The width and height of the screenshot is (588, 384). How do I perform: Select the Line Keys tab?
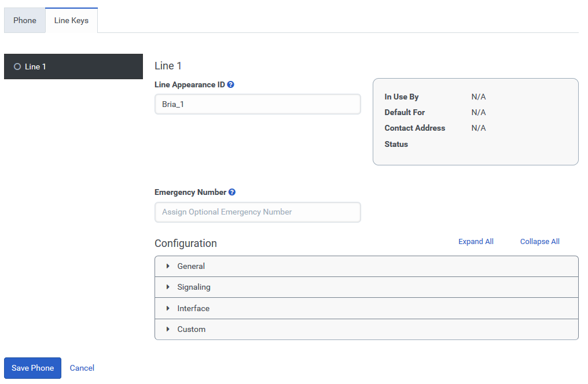pyautogui.click(x=71, y=20)
